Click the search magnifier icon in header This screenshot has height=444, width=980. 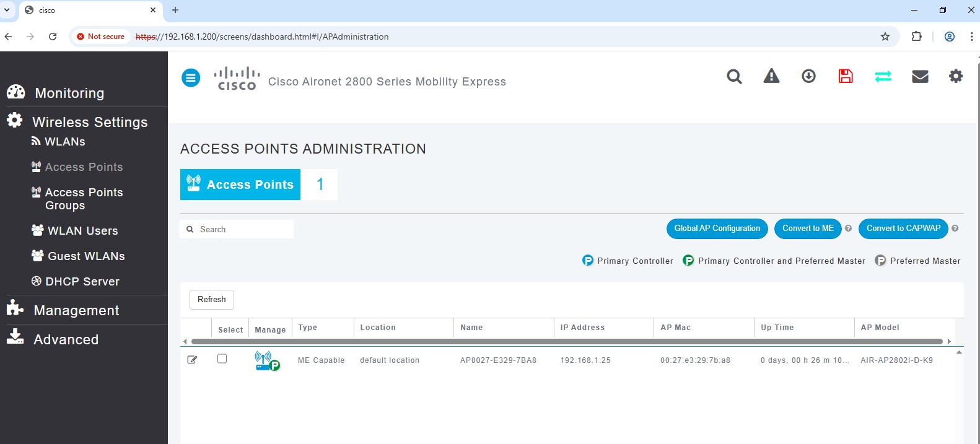coord(734,76)
